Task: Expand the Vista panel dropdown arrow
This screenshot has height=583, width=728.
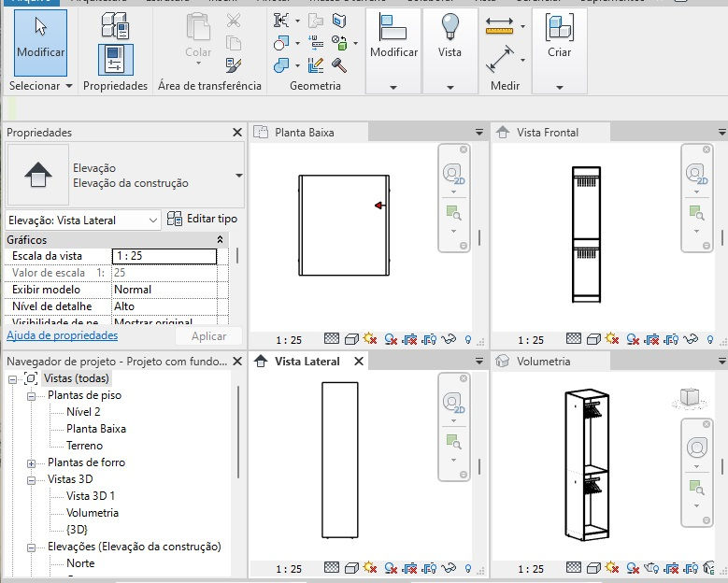Action: pos(450,87)
